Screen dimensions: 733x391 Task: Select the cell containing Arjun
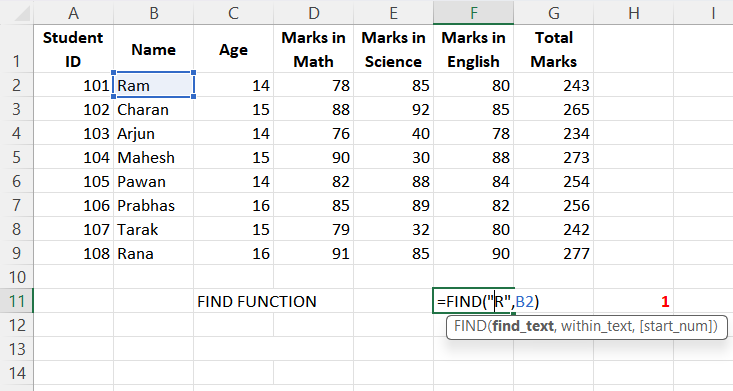click(x=153, y=133)
